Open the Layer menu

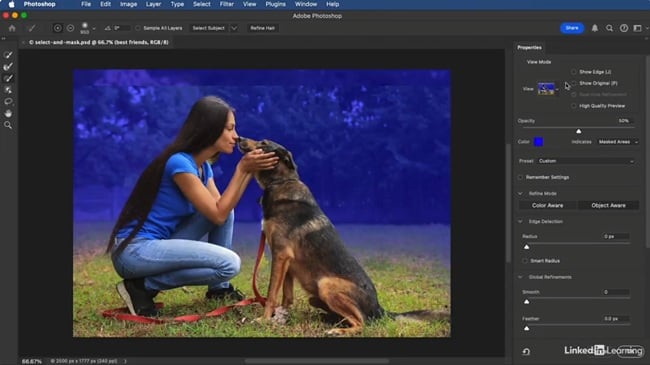153,4
